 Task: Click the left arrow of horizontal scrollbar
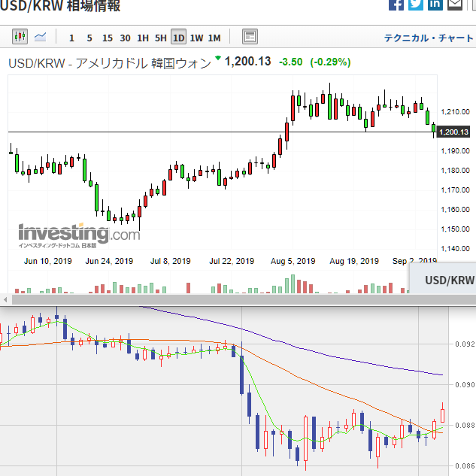click(5, 300)
